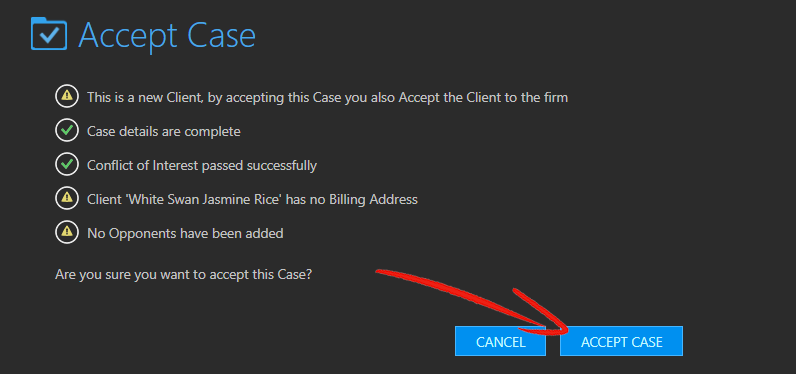Click 'Conflict of Interest passed successfully' text

tap(202, 166)
